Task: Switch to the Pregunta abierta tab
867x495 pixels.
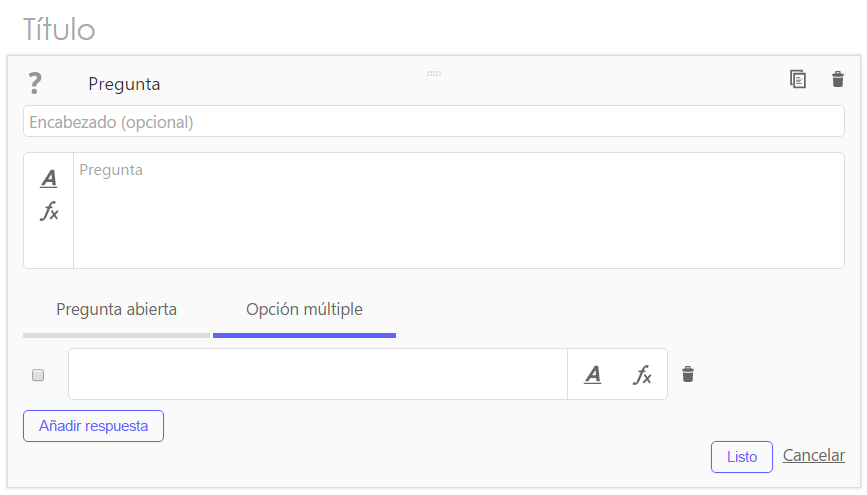Action: (117, 309)
